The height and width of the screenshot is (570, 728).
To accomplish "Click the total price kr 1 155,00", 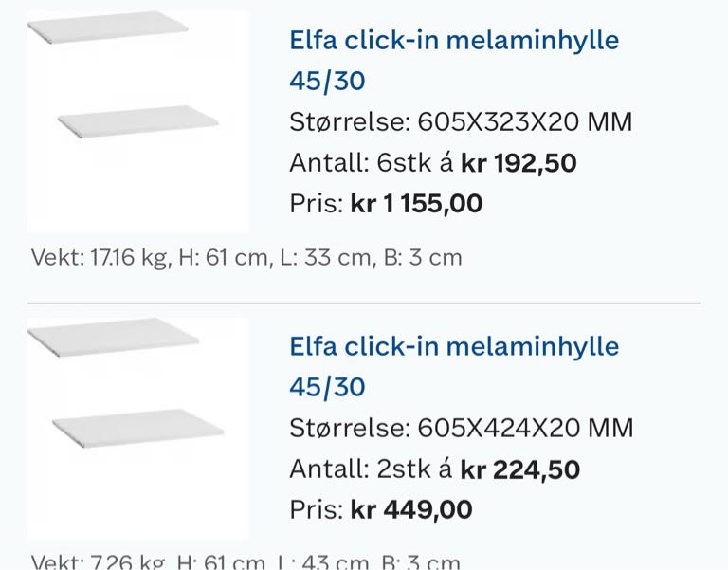I will [416, 204].
